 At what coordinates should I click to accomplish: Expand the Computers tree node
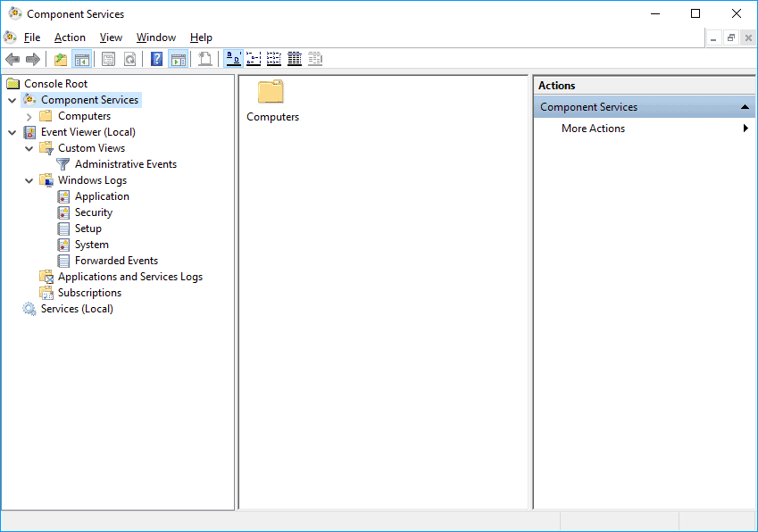[x=29, y=116]
